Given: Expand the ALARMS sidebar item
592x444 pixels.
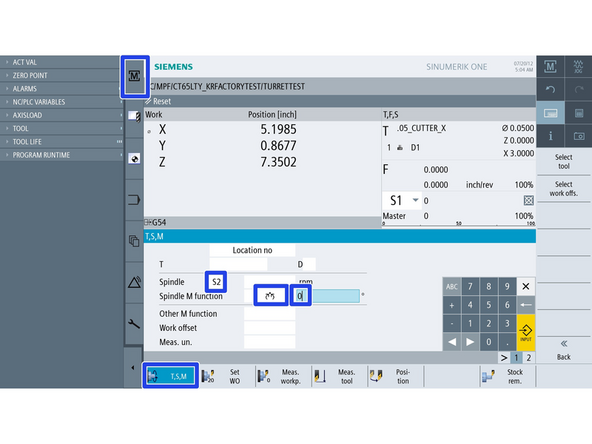Looking at the screenshot, I should pos(61,89).
